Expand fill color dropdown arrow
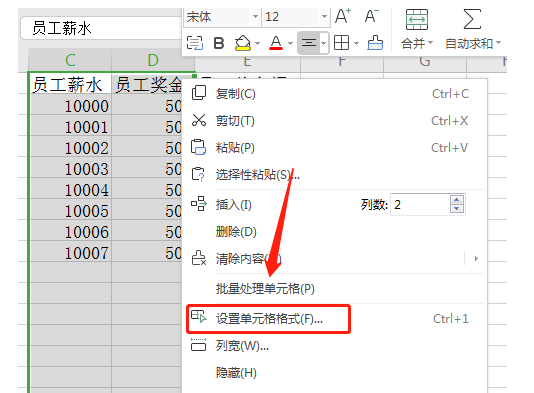 tap(257, 44)
